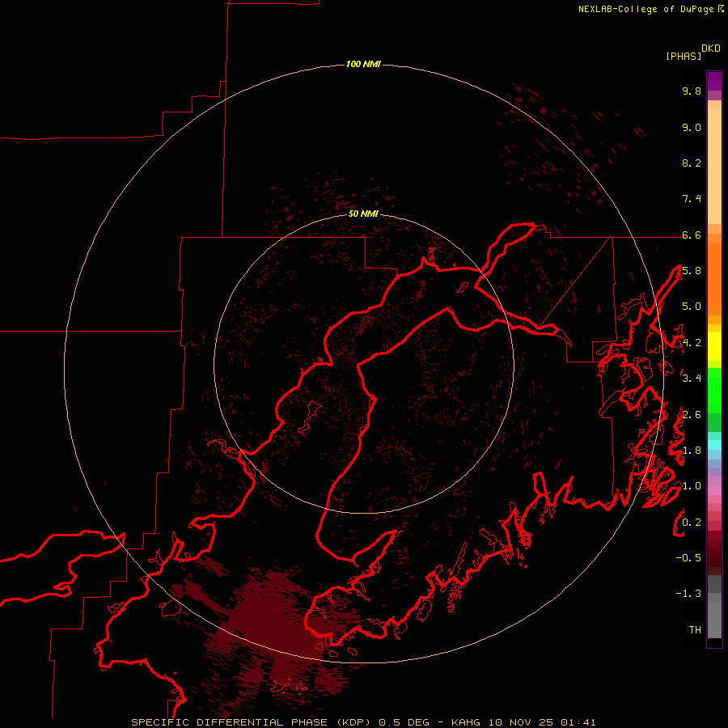Click the 3.4 value on the legend
The height and width of the screenshot is (728, 728).
click(692, 379)
